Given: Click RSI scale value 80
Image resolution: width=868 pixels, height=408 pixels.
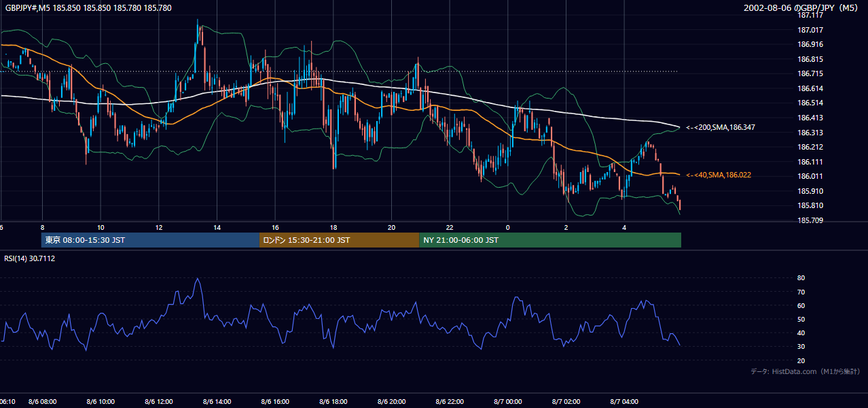Looking at the screenshot, I should point(801,278).
